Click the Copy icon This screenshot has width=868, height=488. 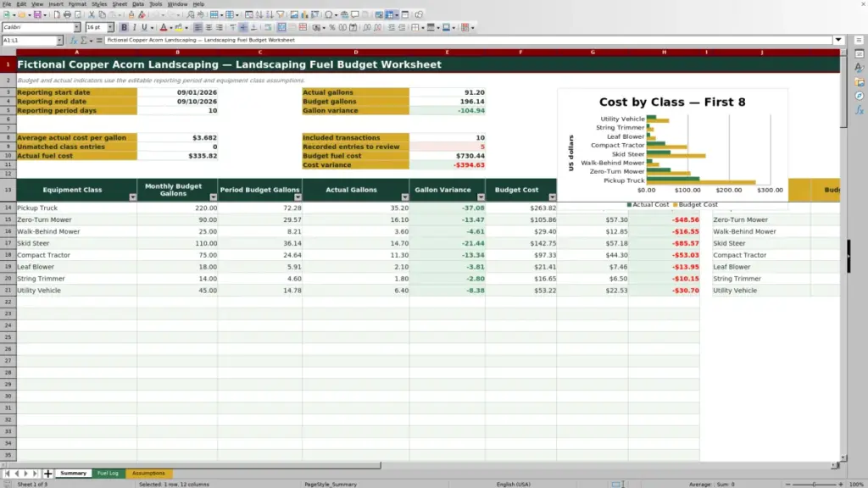(x=102, y=15)
